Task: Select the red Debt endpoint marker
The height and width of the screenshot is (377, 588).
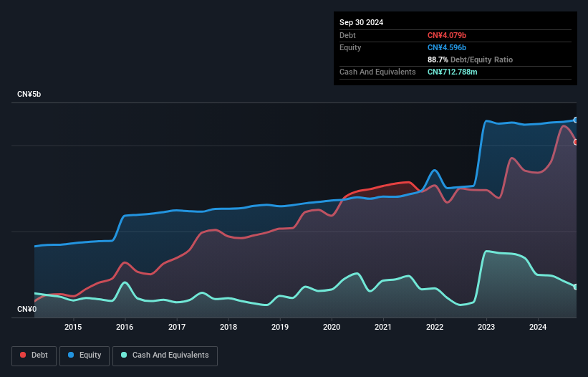Action: pos(576,142)
